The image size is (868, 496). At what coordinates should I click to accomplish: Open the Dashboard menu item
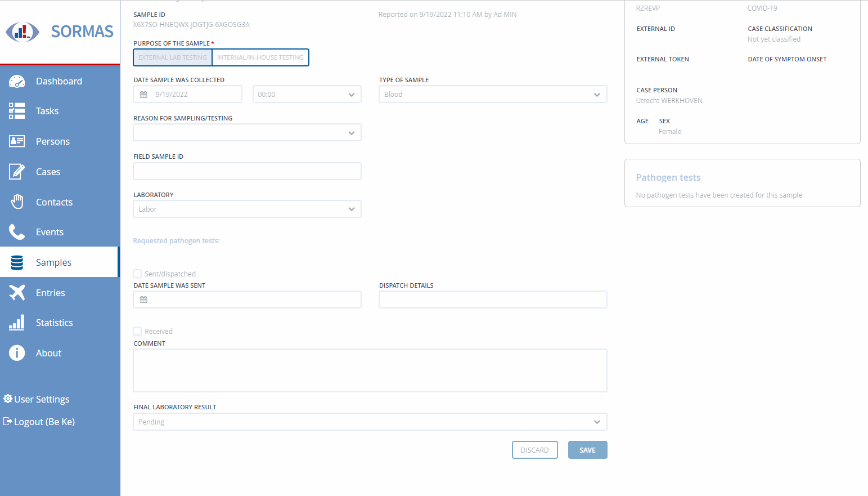[60, 81]
